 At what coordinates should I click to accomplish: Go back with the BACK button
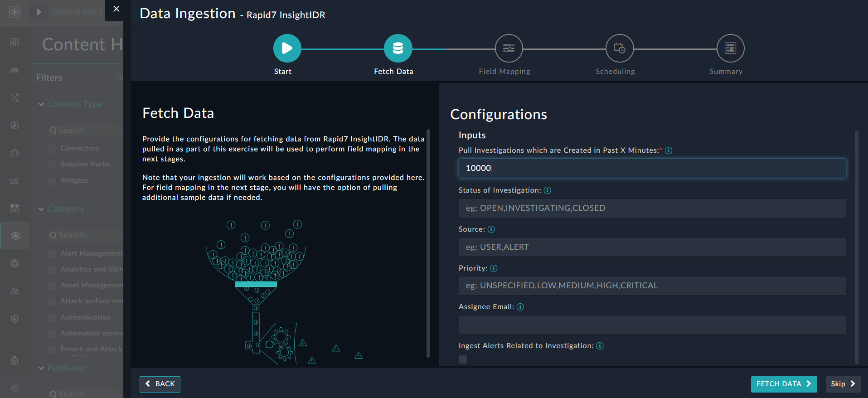[160, 384]
